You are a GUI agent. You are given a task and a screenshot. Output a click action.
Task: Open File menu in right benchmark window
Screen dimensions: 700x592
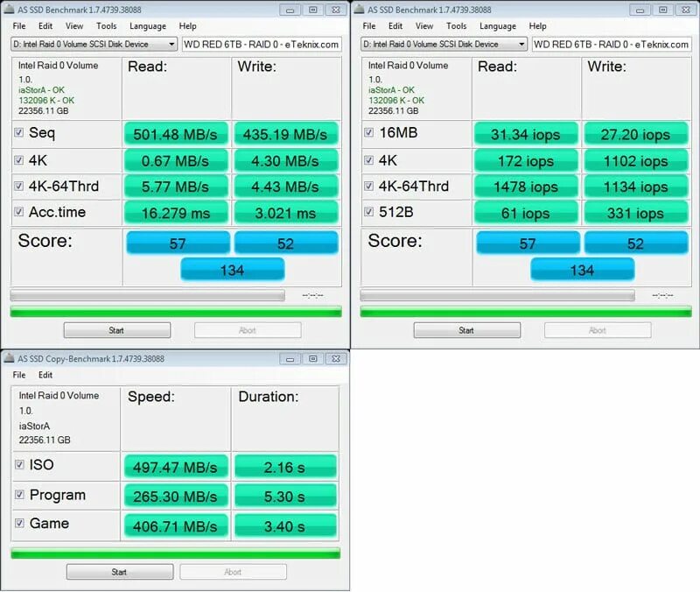click(x=369, y=26)
